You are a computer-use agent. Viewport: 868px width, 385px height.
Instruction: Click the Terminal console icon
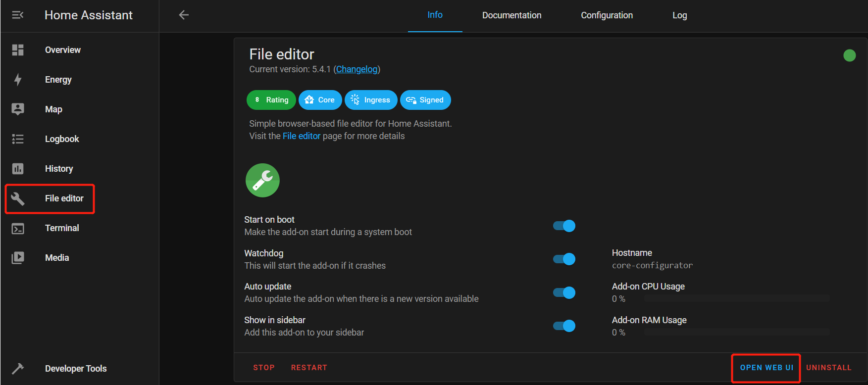(18, 229)
